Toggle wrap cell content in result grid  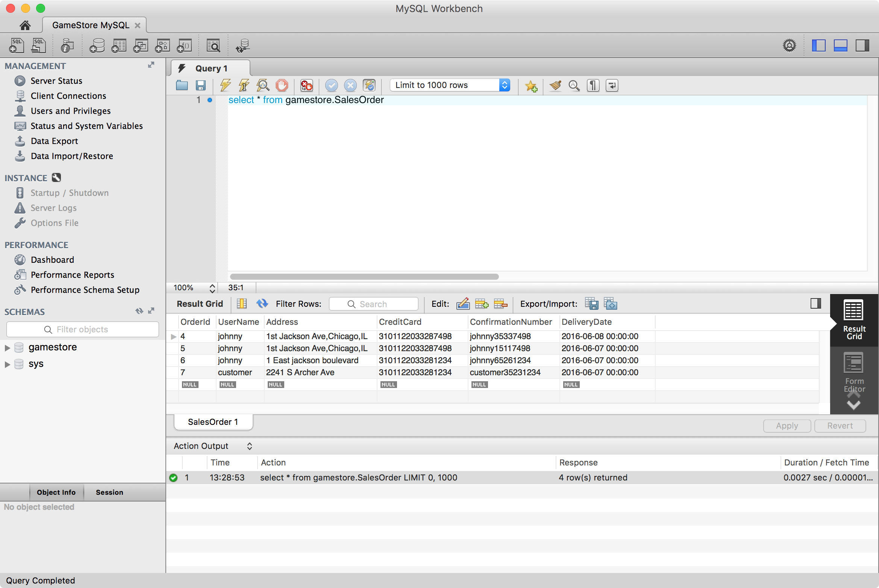tap(242, 304)
